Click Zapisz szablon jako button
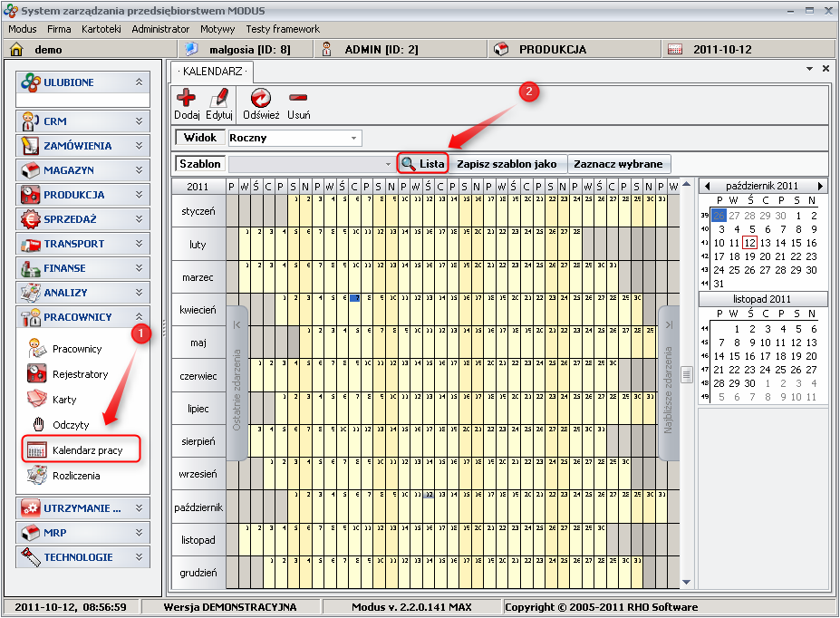 pyautogui.click(x=507, y=164)
